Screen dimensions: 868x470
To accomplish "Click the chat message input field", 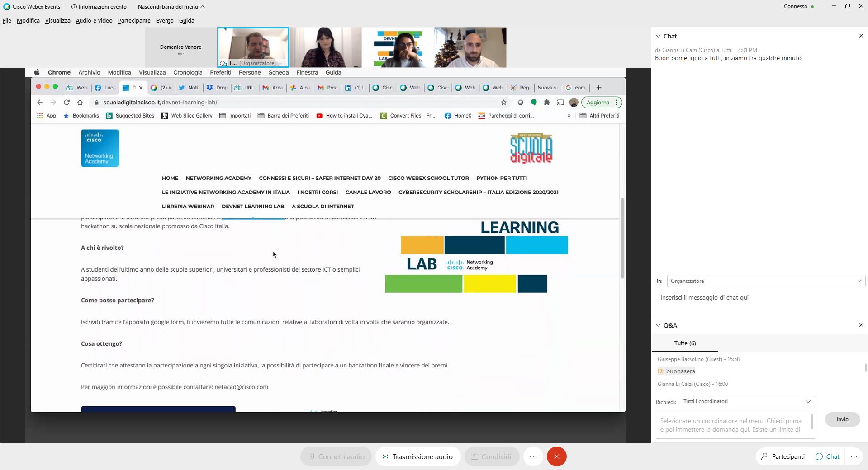I will 760,298.
